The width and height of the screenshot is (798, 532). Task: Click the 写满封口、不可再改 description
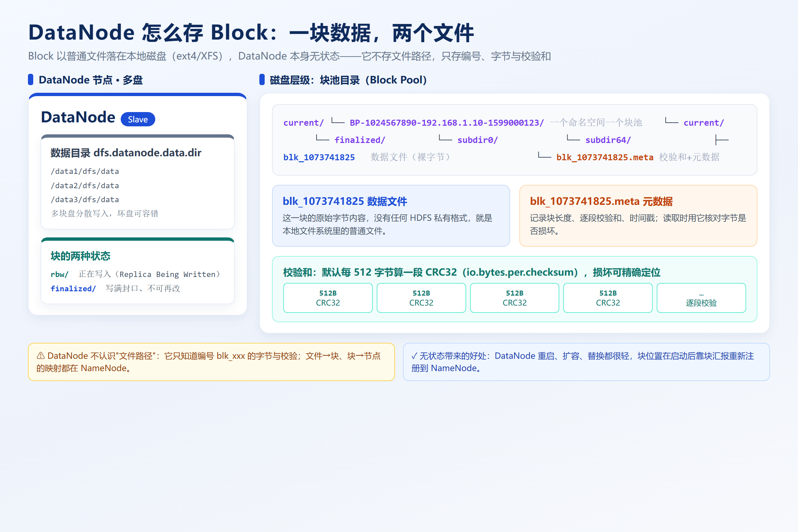coord(143,288)
